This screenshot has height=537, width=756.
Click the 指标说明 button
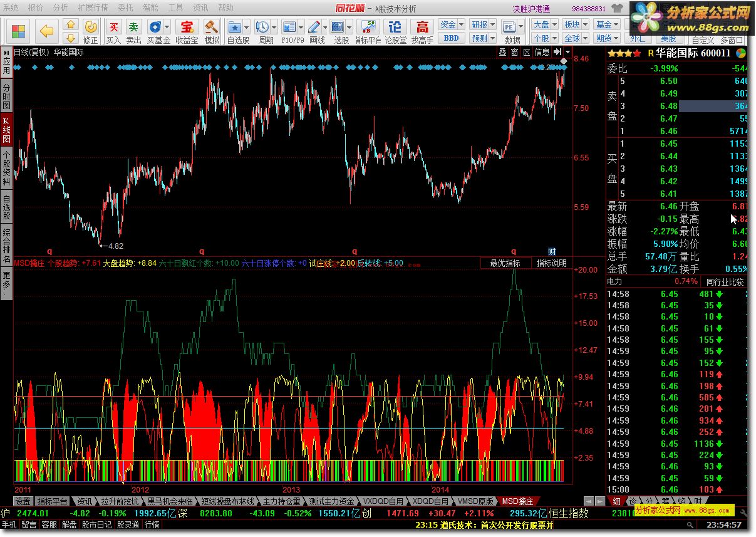(x=551, y=263)
